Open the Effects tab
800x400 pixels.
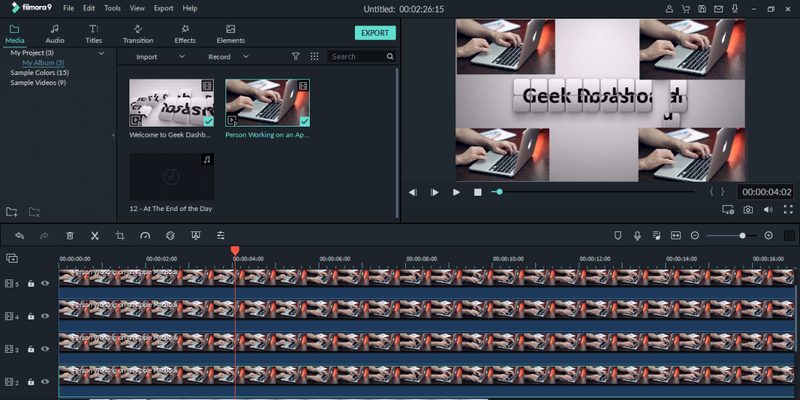point(185,35)
